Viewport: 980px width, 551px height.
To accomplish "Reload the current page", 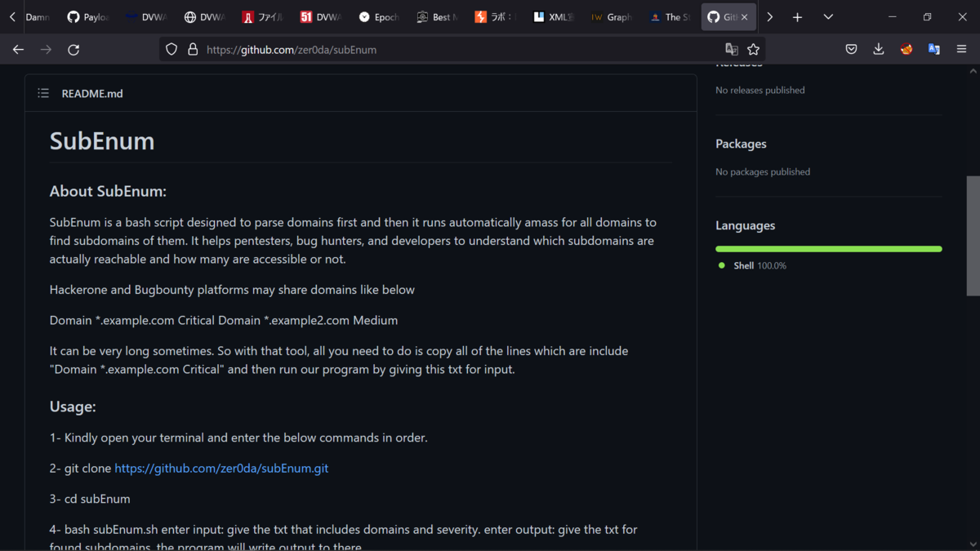I will tap(73, 50).
